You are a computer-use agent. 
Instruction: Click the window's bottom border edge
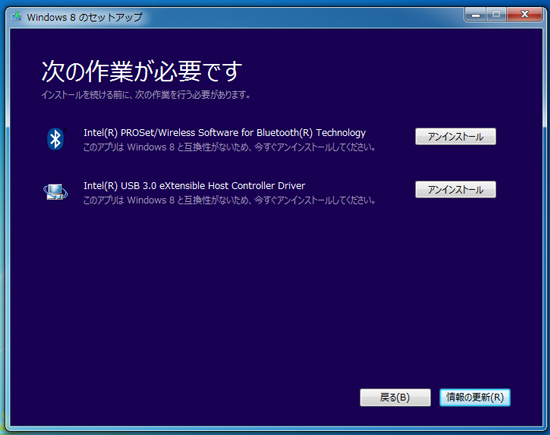pyautogui.click(x=275, y=428)
